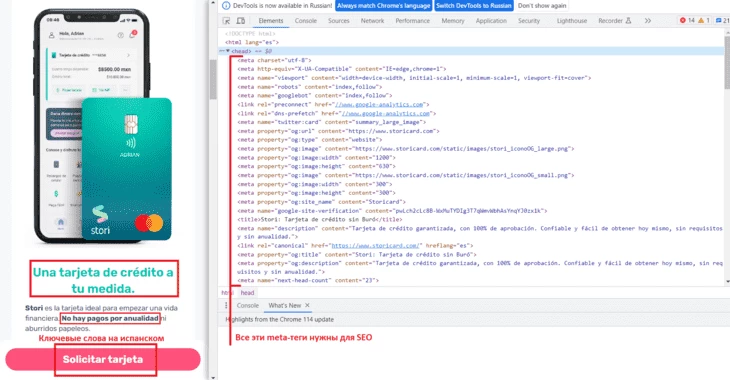
Task: Click the phone mockup's notification bell icon
Action: point(133,35)
